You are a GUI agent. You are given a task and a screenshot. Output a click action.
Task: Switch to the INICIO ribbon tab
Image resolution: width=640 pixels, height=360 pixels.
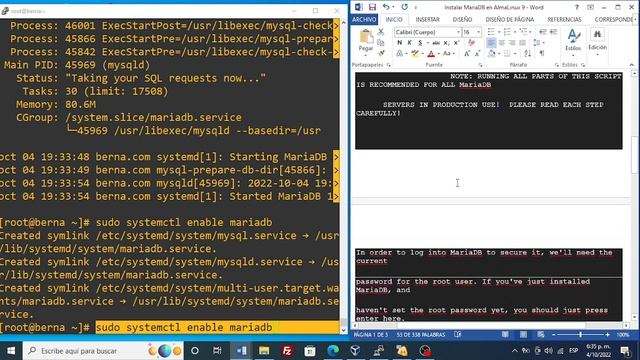(394, 19)
